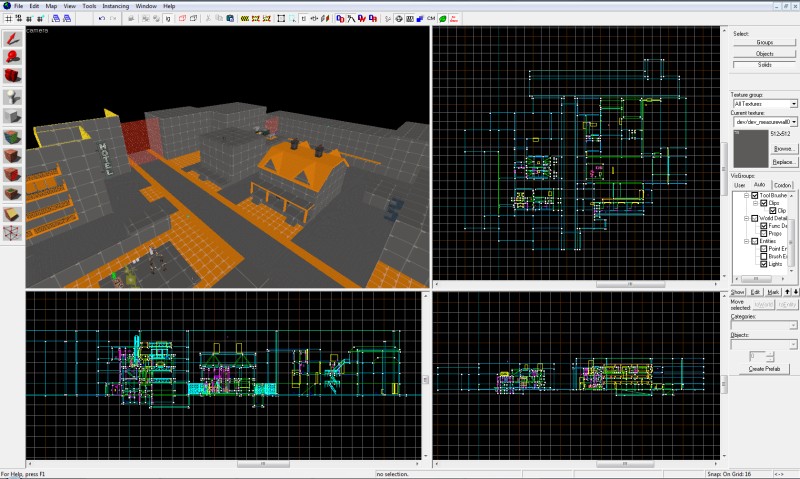Open the Clipping tool
Viewport: 800px width, 479px height.
tap(12, 215)
